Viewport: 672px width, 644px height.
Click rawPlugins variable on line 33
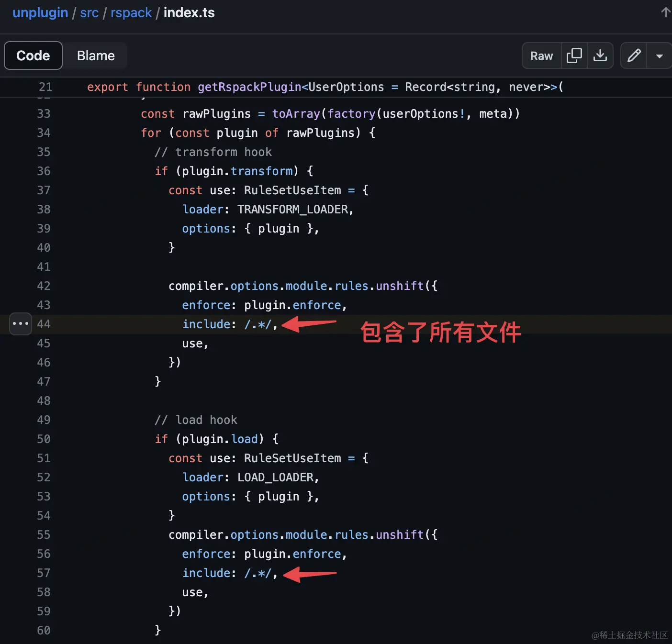216,114
